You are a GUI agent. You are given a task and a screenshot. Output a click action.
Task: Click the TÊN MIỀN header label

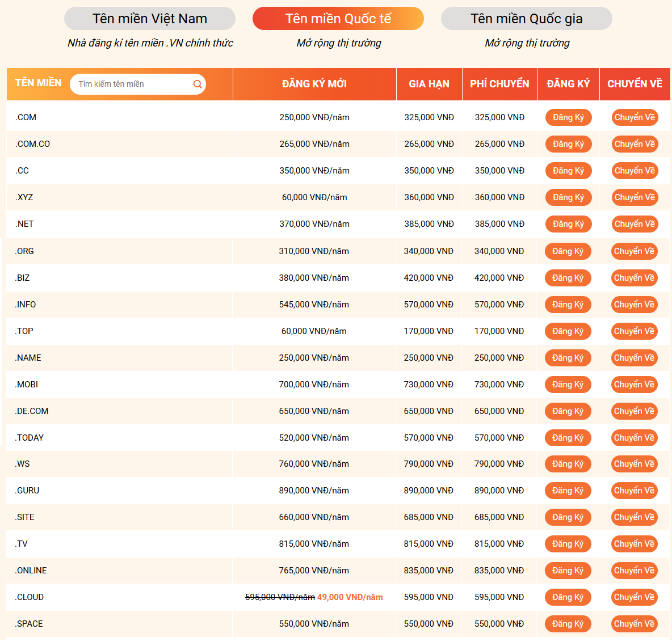(38, 83)
